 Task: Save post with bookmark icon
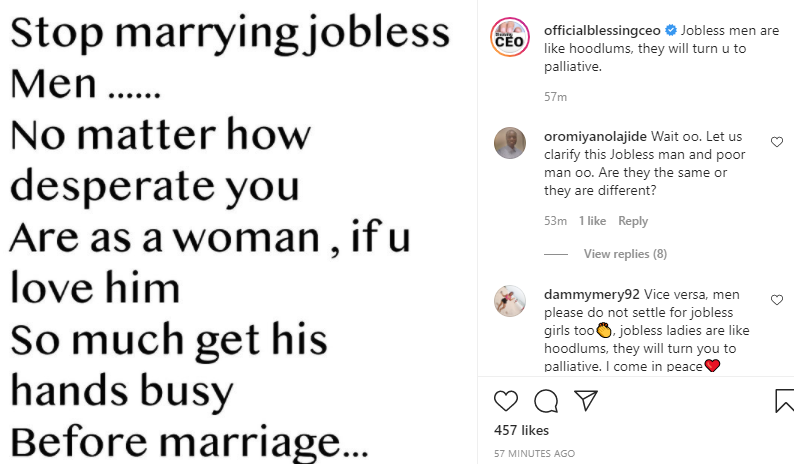(x=785, y=401)
